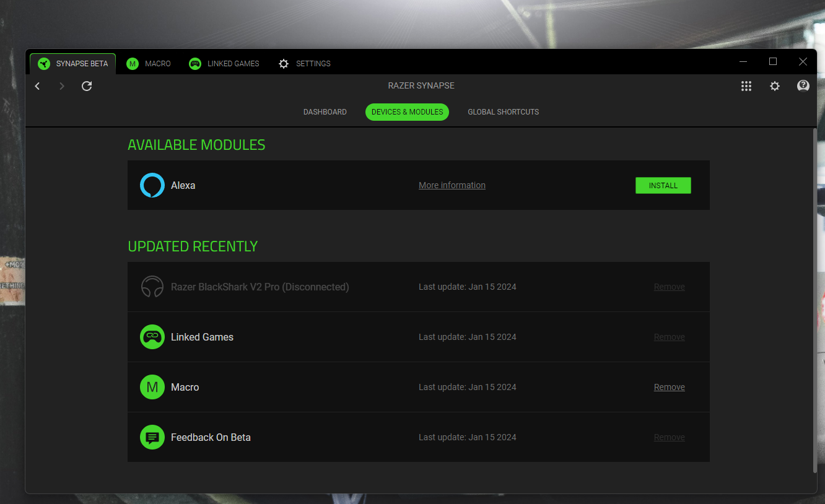Click the Linked Games tab controller icon
This screenshot has width=825, height=504.
click(x=195, y=64)
